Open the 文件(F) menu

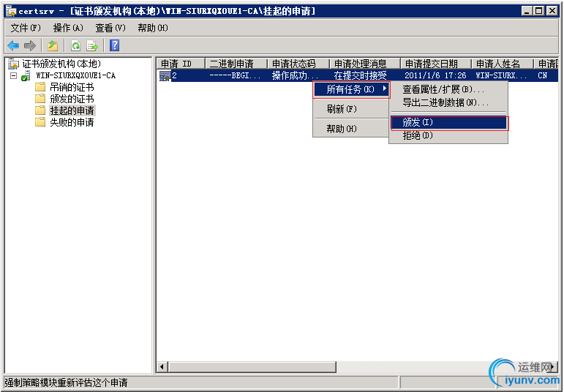coord(26,28)
